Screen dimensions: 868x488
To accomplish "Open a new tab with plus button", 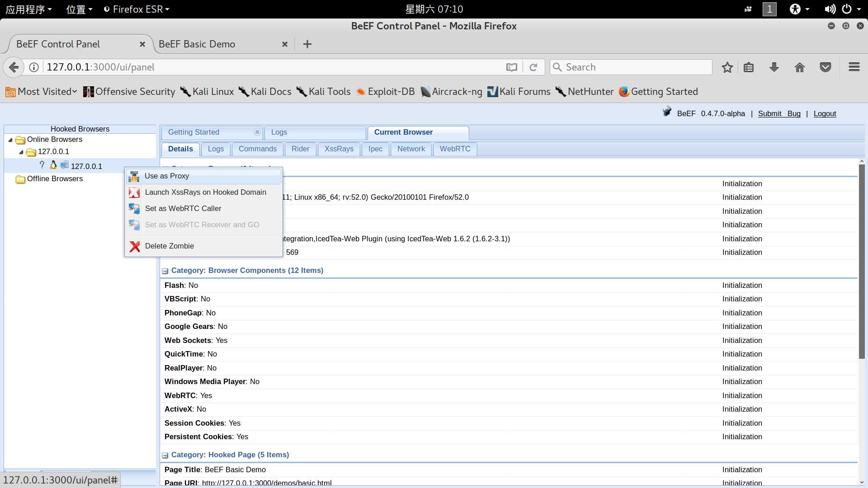I will coord(307,44).
